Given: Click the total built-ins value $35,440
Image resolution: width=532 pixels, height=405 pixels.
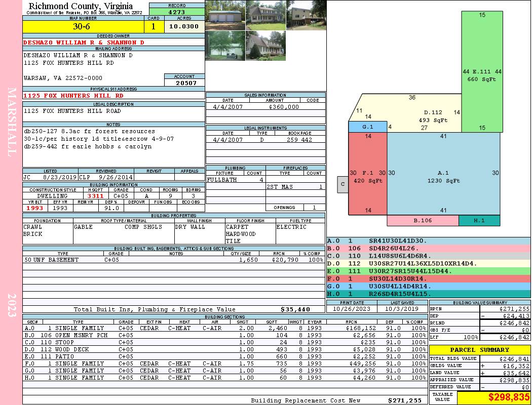Looking at the screenshot, I should click(x=295, y=309).
